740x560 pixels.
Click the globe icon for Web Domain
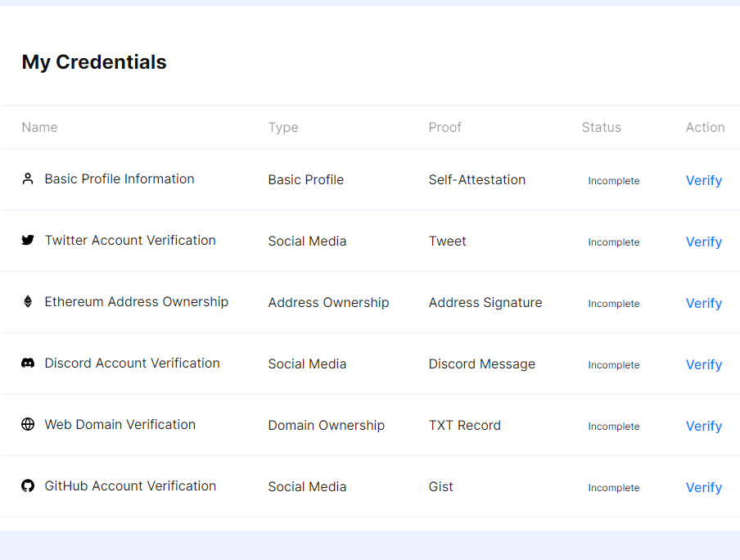coord(28,424)
